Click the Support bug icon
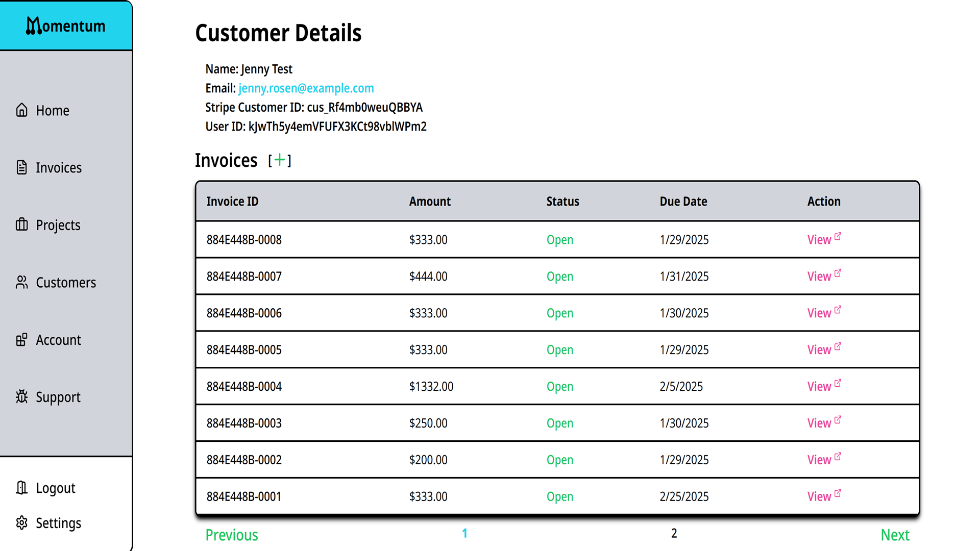The width and height of the screenshot is (980, 551). click(21, 396)
